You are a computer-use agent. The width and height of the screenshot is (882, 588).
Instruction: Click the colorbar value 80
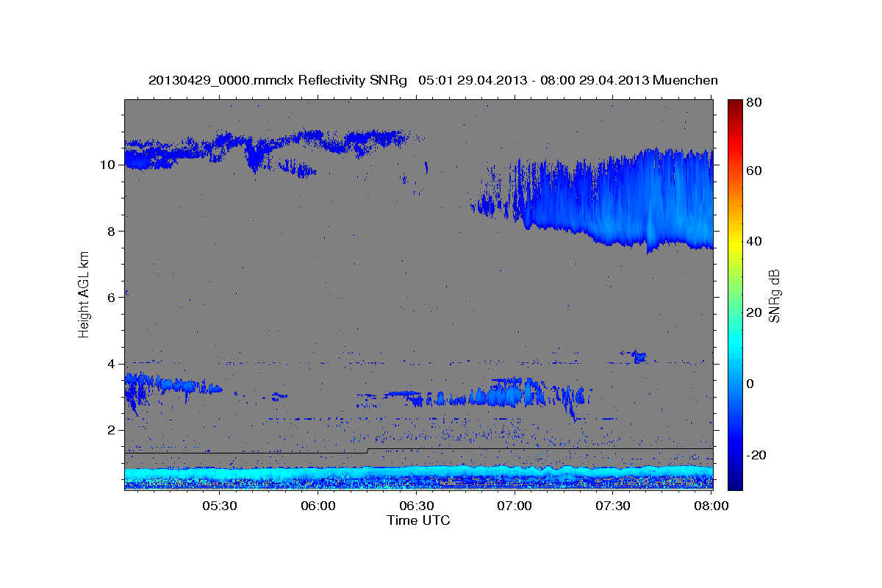(755, 103)
